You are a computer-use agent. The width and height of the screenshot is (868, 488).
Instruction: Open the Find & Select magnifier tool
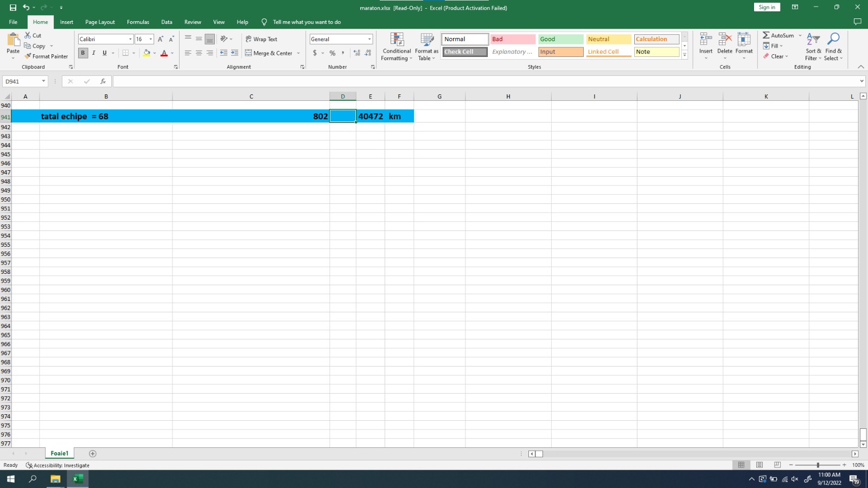(833, 40)
